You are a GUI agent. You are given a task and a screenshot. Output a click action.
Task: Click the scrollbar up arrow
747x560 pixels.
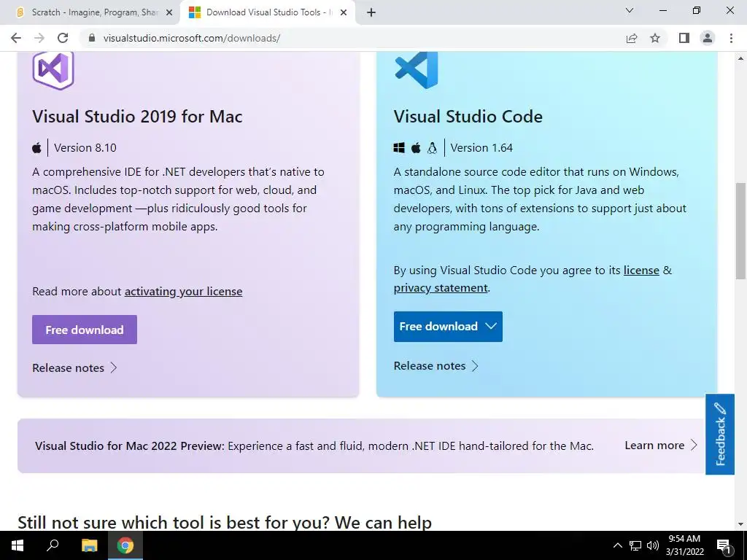click(x=740, y=58)
